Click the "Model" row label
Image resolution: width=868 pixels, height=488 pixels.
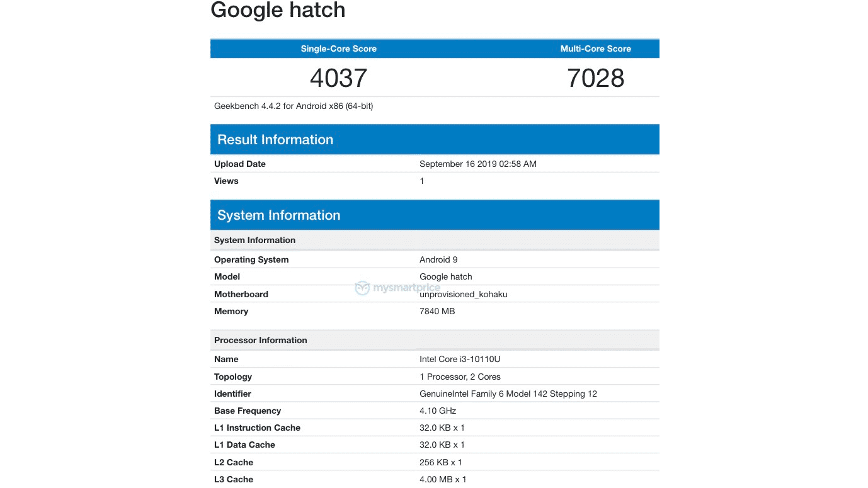click(x=227, y=276)
